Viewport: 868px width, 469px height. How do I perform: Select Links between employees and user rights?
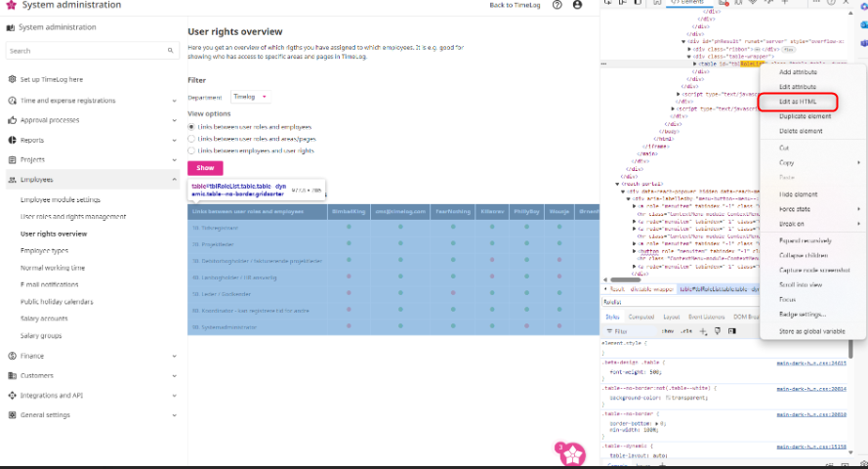tap(191, 150)
